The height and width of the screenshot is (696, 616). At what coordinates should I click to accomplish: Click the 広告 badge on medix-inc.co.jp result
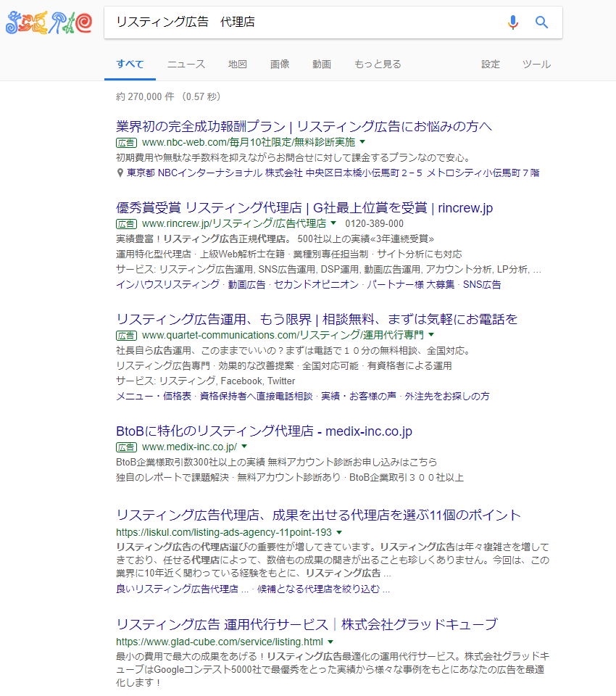[127, 447]
